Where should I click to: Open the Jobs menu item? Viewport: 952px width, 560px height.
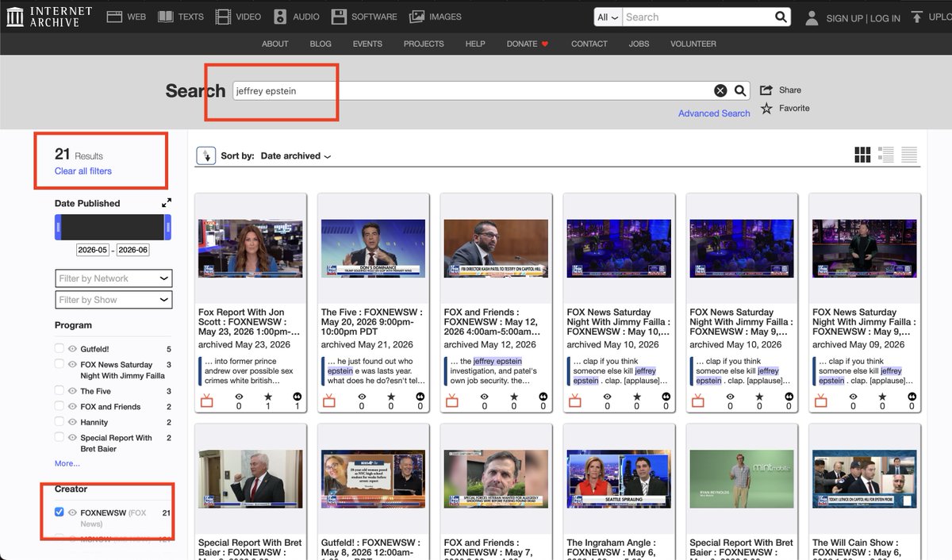639,44
